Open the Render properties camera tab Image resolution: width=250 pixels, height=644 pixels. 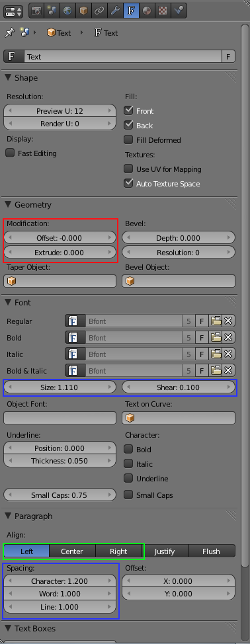coord(36,11)
